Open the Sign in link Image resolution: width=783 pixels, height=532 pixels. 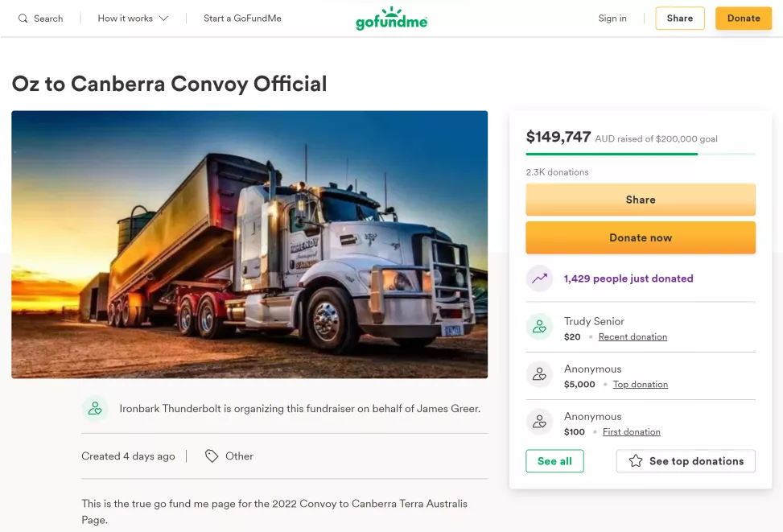tap(612, 19)
